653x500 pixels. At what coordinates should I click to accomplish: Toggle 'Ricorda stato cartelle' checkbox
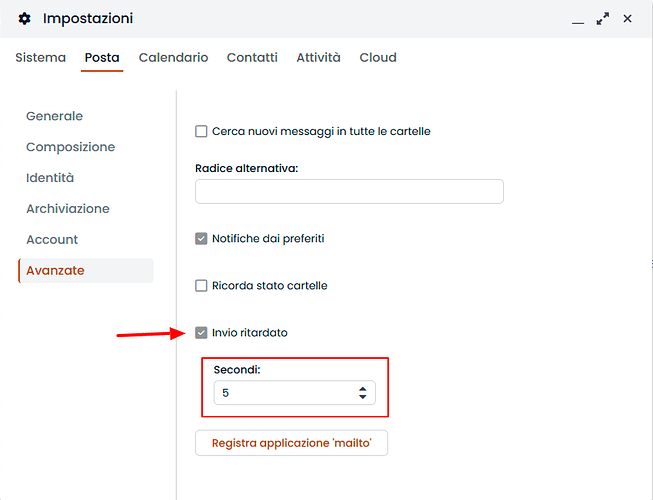(201, 286)
